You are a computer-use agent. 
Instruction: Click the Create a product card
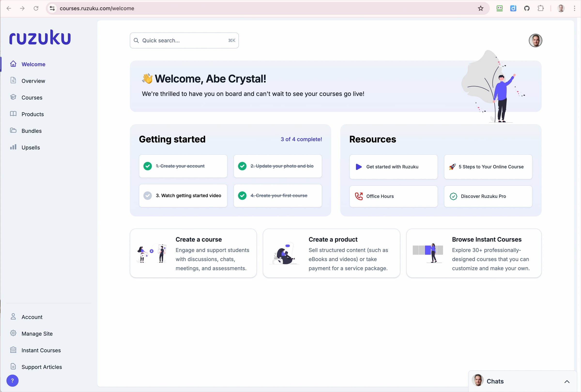point(331,253)
